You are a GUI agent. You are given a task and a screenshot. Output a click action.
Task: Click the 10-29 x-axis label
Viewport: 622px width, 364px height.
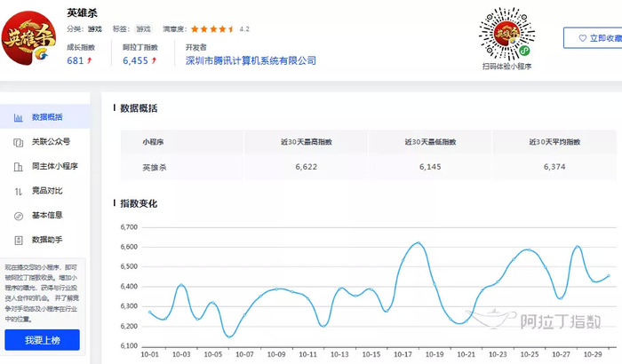(593, 354)
